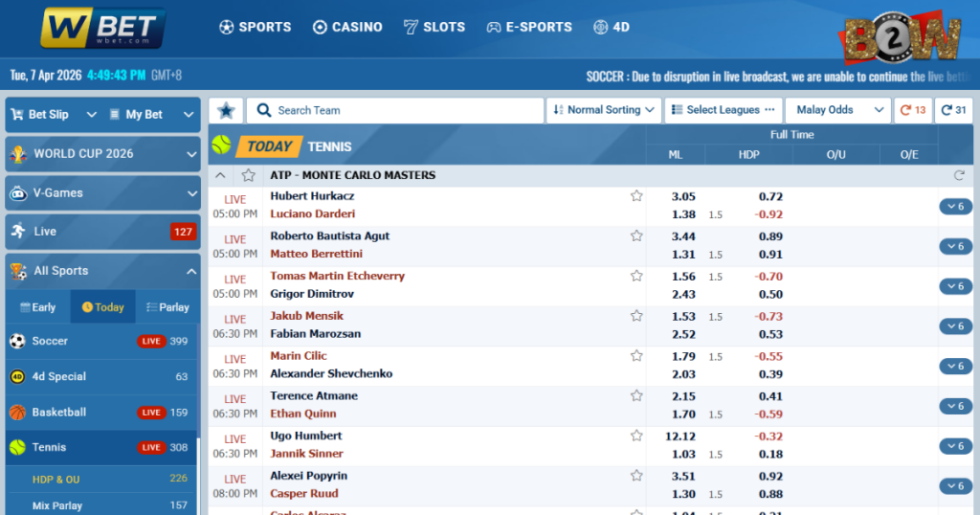Click the WBET logo
The height and width of the screenshot is (515, 980).
[x=103, y=28]
